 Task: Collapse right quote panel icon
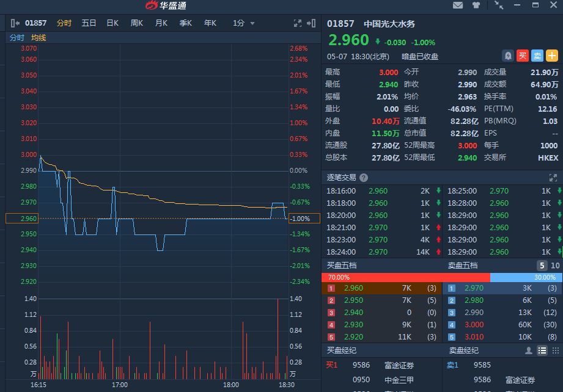coord(311,23)
